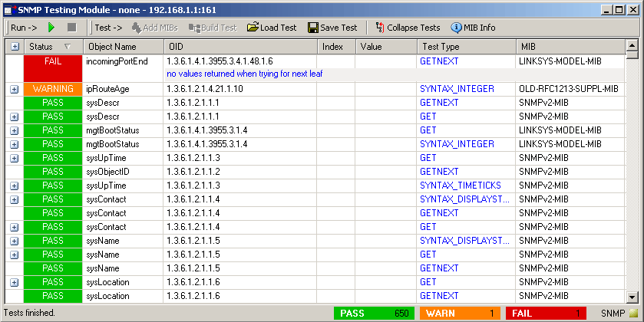Click the Build Test toolbar icon
This screenshot has height=322, width=644.
193,28
